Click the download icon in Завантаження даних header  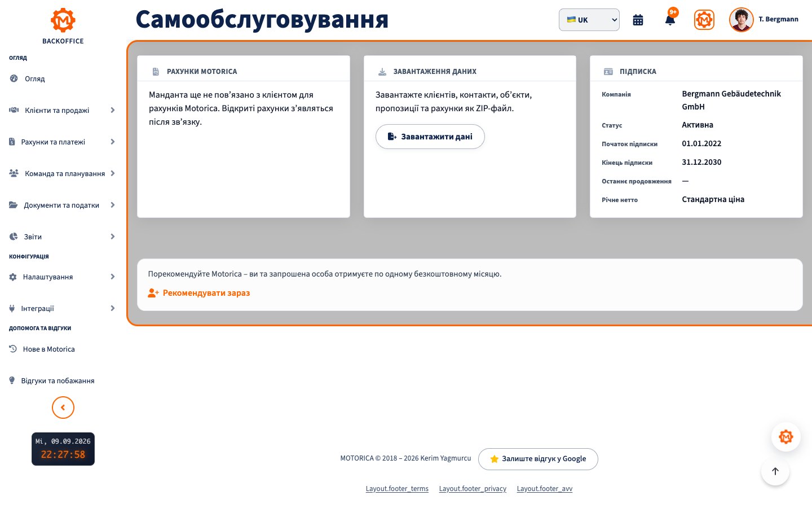pyautogui.click(x=382, y=72)
